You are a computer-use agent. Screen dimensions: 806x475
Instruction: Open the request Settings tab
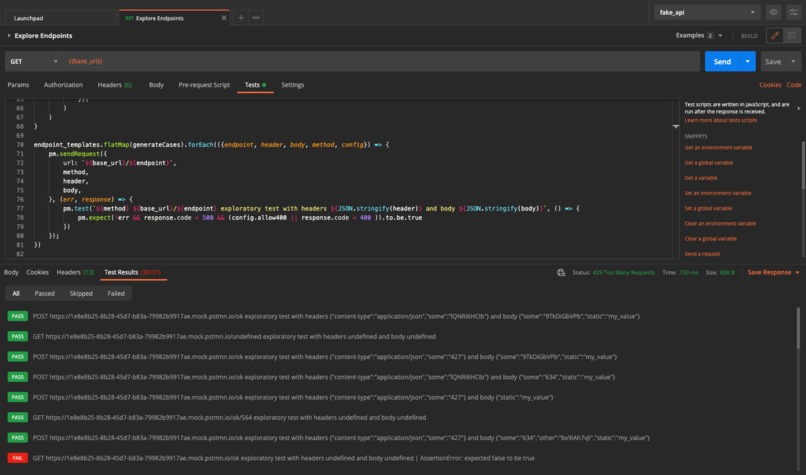click(x=292, y=85)
